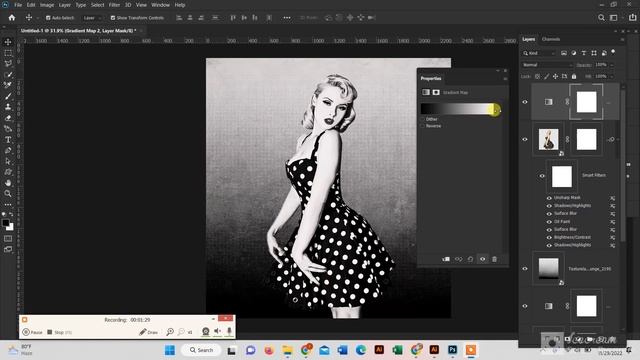Open the File menu
Screen dimensions: 640x360
click(18, 5)
